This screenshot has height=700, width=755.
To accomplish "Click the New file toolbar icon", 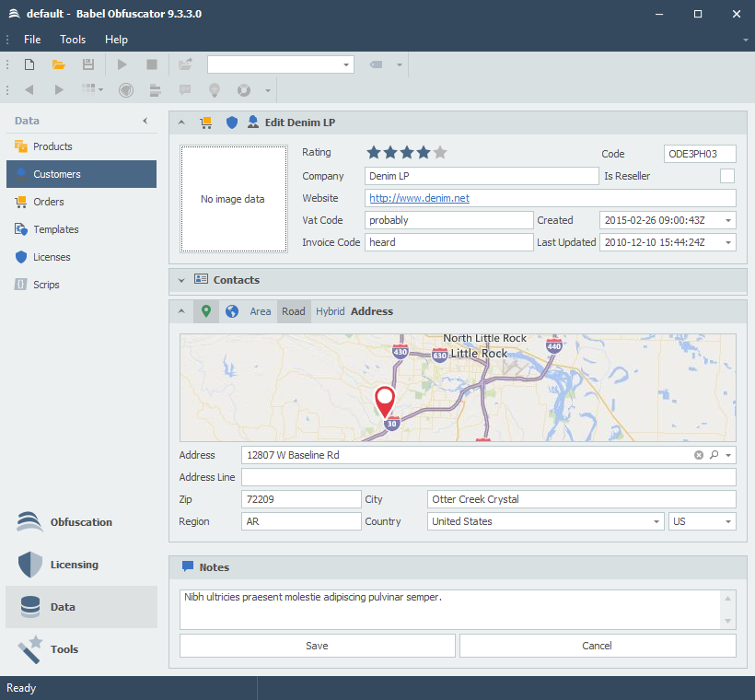I will click(x=29, y=64).
